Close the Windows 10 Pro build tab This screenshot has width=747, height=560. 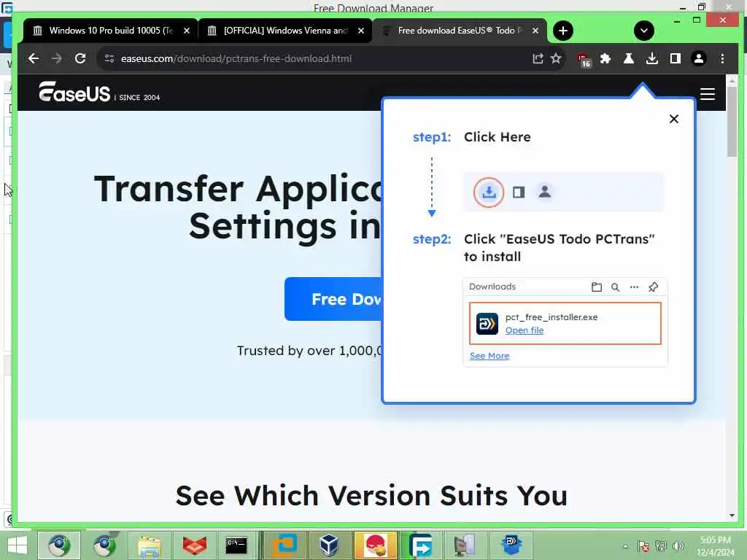[x=187, y=31]
